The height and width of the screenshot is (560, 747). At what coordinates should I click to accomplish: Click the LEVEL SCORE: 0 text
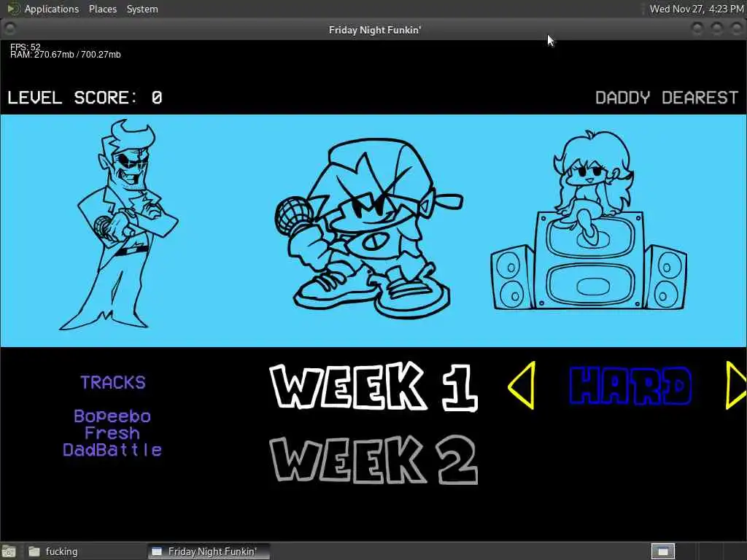pyautogui.click(x=85, y=98)
